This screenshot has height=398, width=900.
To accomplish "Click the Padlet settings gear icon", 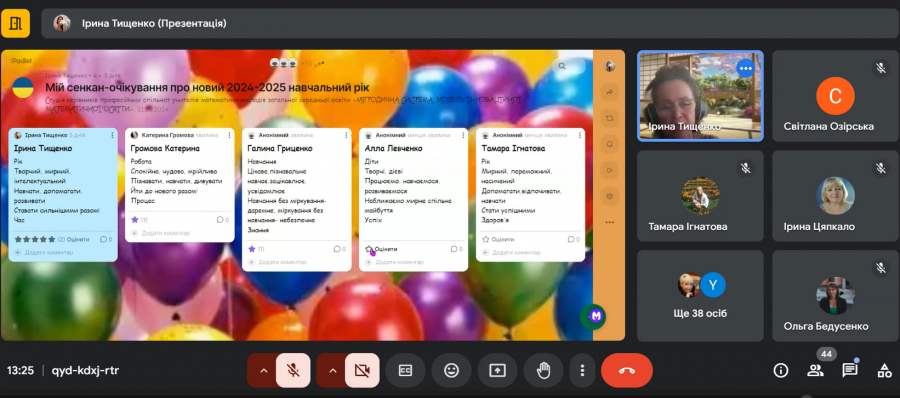I will tap(610, 196).
